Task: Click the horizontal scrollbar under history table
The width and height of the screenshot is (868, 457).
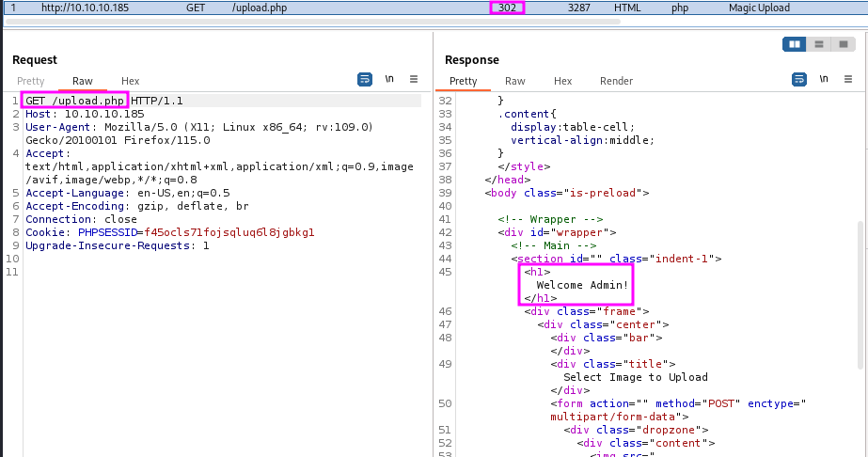Action: click(x=313, y=22)
